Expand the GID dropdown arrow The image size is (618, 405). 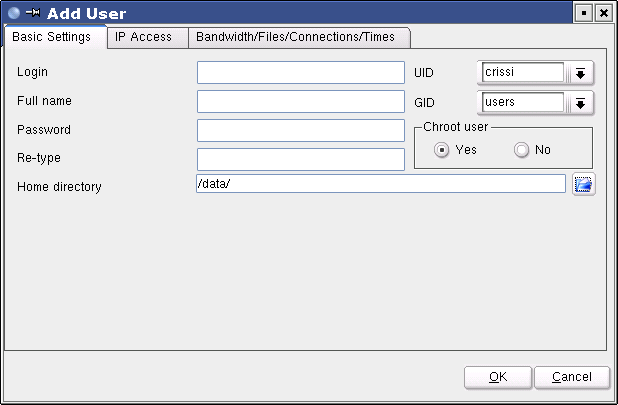pyautogui.click(x=579, y=102)
